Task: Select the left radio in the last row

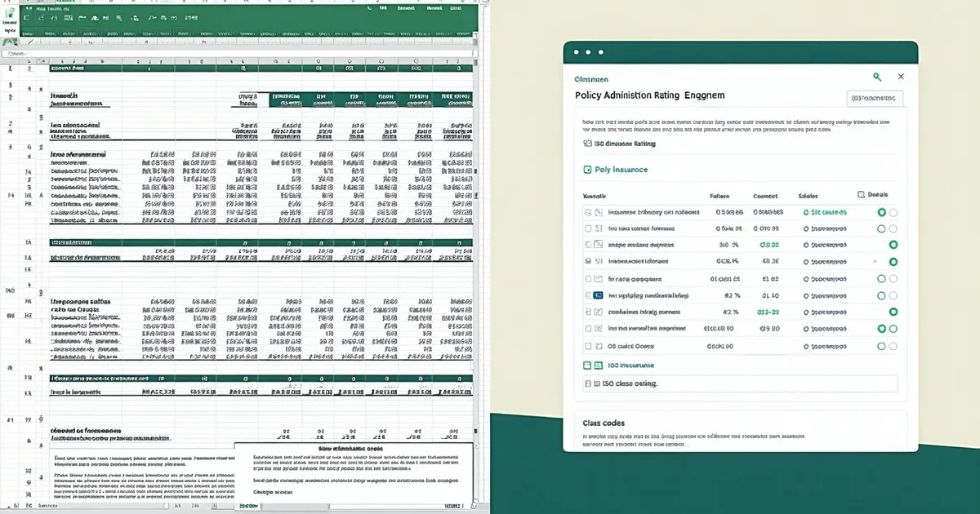Action: tap(881, 346)
